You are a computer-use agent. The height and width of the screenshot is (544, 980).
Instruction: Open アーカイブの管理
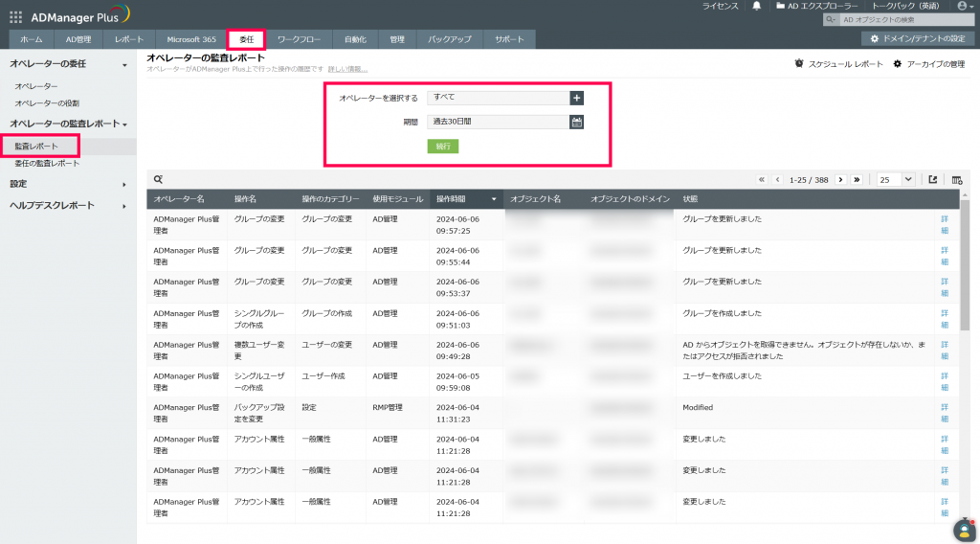(928, 64)
